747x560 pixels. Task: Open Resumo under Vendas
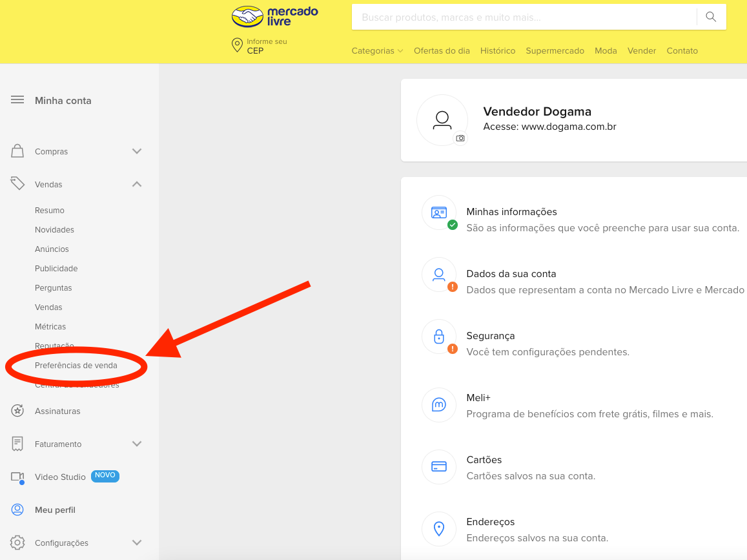[x=50, y=210]
